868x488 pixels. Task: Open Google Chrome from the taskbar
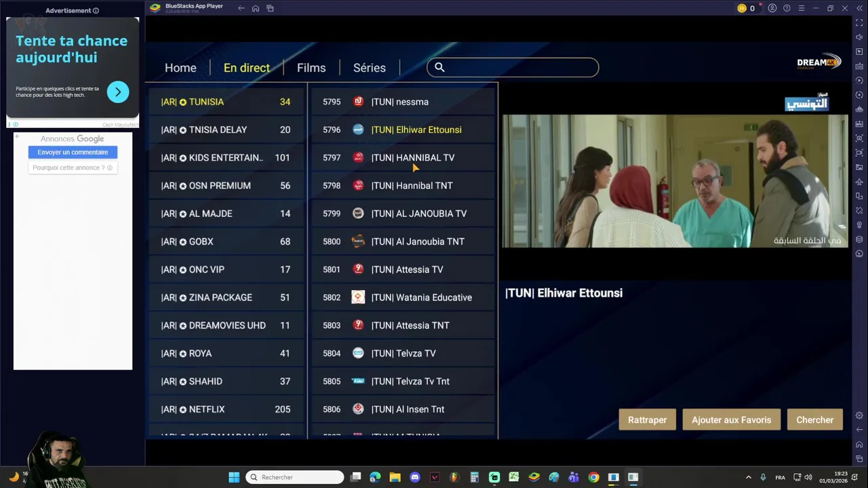coord(593,477)
